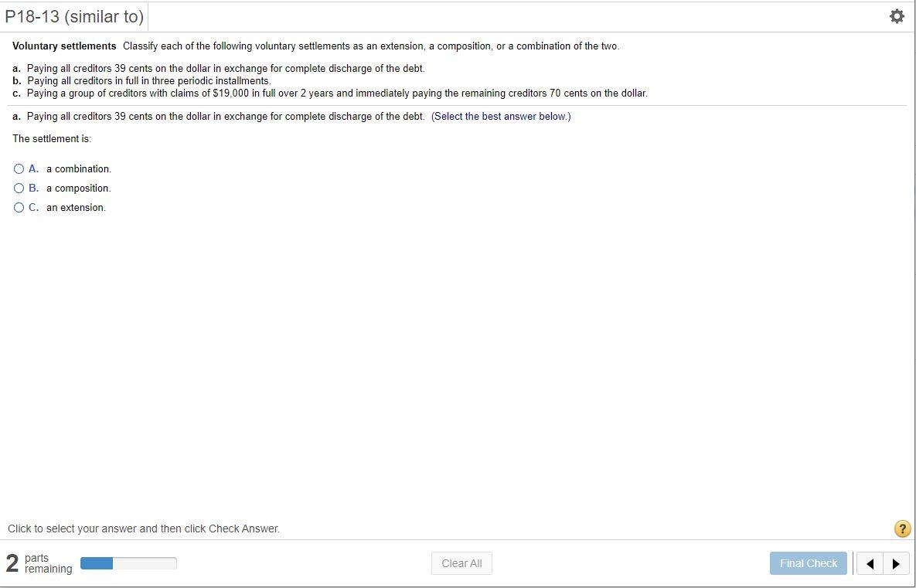Go to next question with right arrow
The width and height of the screenshot is (916, 588).
click(896, 563)
